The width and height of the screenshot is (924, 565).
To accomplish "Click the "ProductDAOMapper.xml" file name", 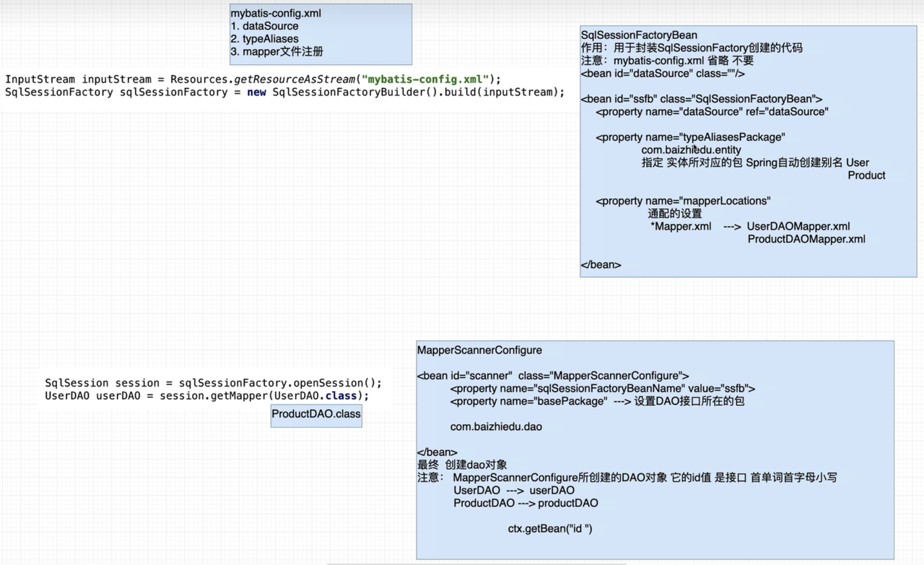I will pyautogui.click(x=806, y=239).
